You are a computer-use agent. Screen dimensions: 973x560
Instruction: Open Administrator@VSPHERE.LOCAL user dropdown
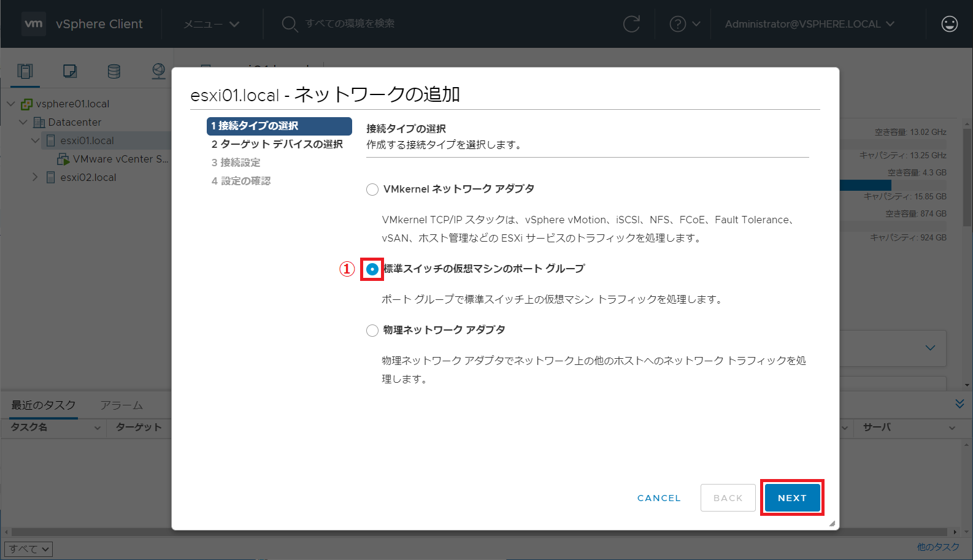pyautogui.click(x=810, y=24)
